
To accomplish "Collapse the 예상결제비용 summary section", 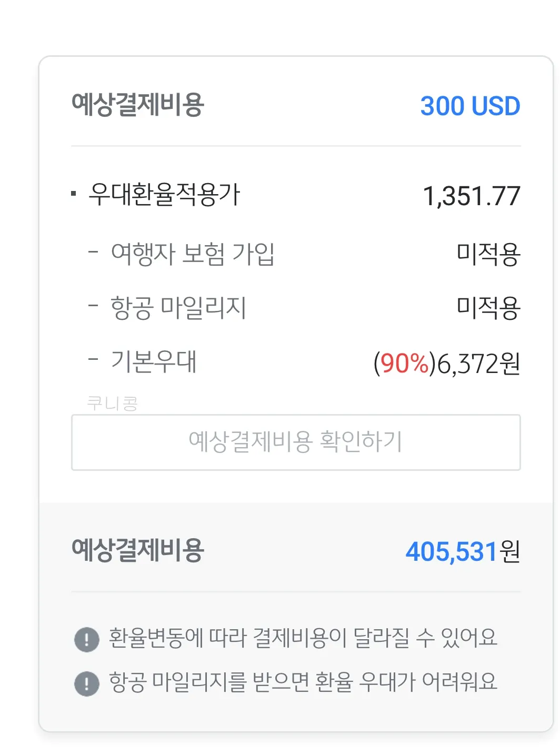I will click(139, 104).
